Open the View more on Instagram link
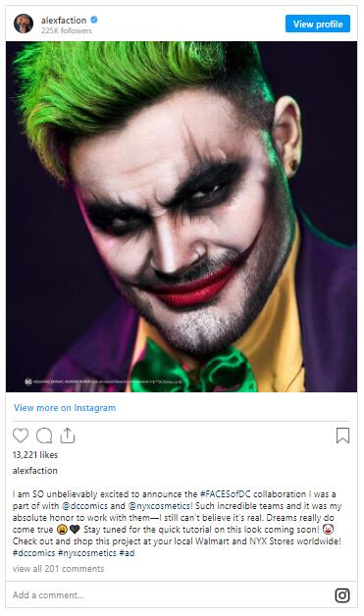The height and width of the screenshot is (616, 364). click(x=65, y=408)
